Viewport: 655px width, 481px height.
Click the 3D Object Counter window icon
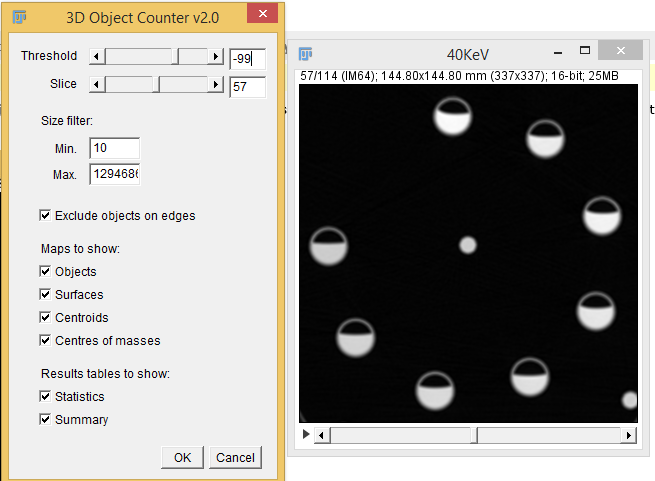pos(20,16)
